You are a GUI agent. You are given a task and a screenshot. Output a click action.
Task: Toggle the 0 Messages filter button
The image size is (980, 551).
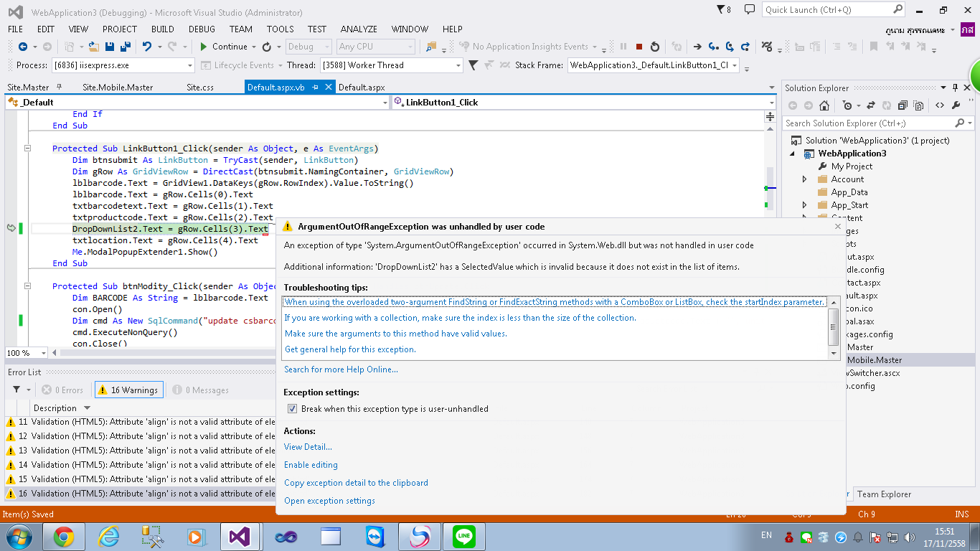[x=200, y=390]
